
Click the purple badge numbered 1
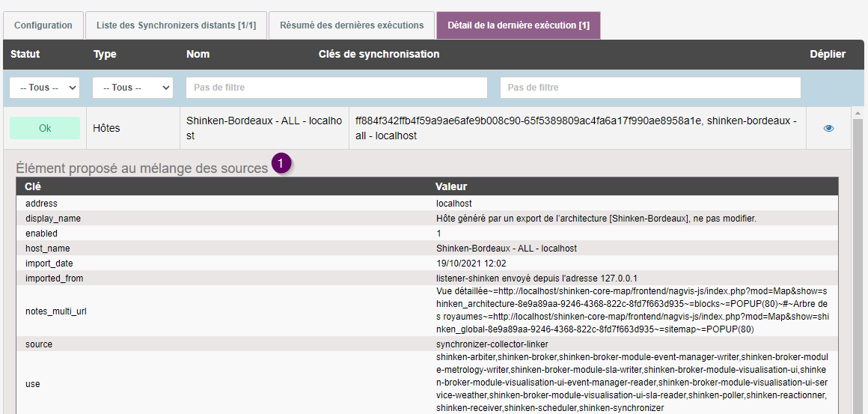(281, 165)
